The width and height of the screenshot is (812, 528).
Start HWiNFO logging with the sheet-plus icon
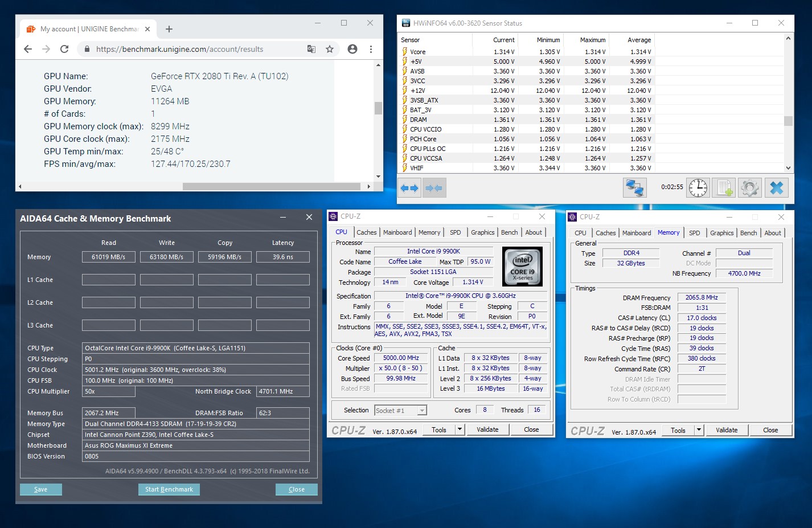coord(724,188)
